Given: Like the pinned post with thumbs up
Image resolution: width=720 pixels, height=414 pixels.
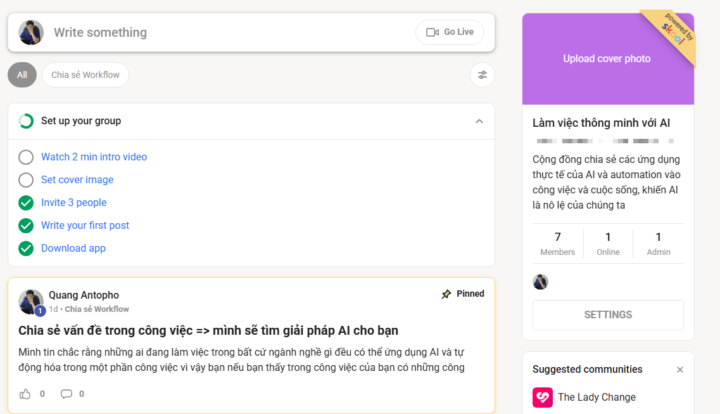Looking at the screenshot, I should 25,394.
